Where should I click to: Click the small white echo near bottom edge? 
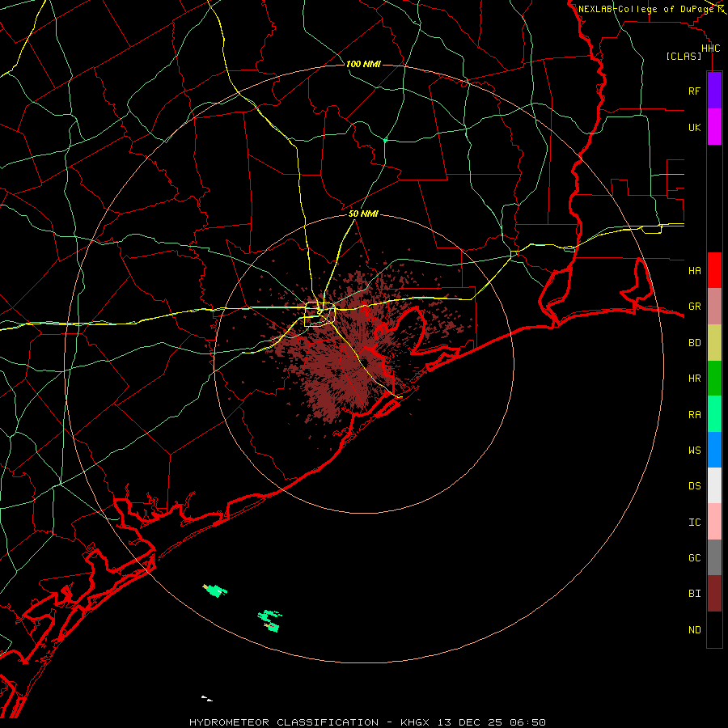[206, 698]
